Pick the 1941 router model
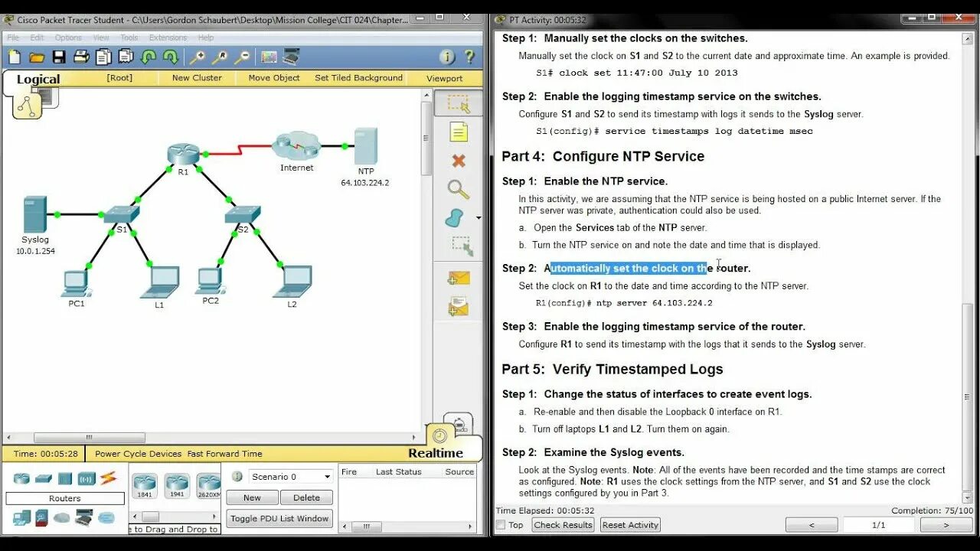The height and width of the screenshot is (551, 980). click(x=177, y=485)
